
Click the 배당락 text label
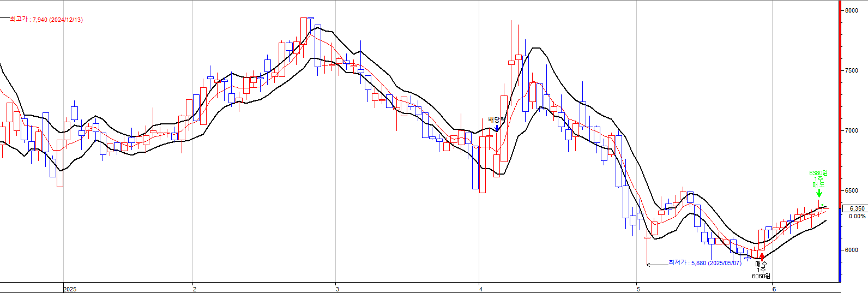click(x=497, y=120)
